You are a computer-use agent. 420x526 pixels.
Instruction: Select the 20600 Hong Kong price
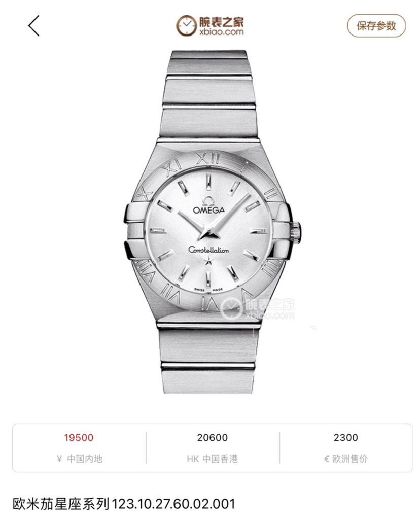point(213,437)
